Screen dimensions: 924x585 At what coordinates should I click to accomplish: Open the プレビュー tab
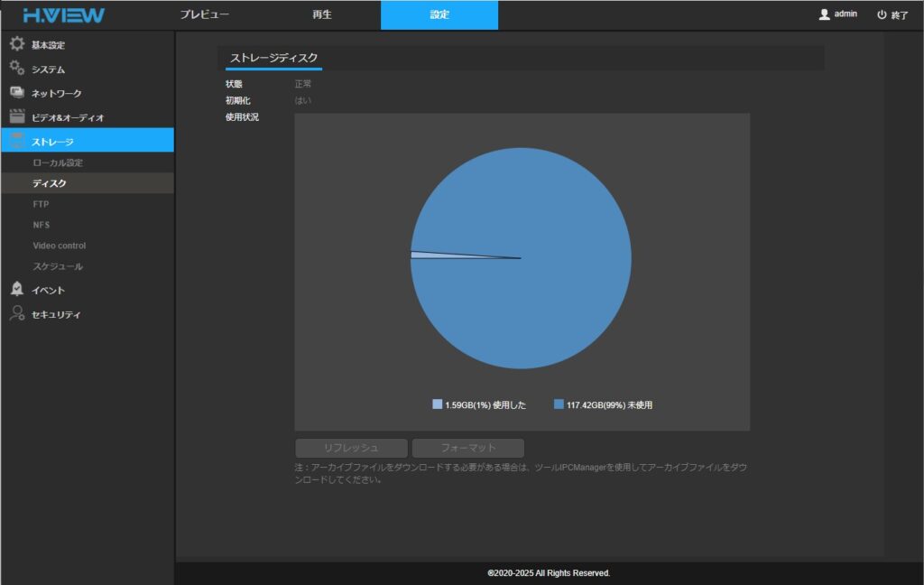(x=205, y=14)
